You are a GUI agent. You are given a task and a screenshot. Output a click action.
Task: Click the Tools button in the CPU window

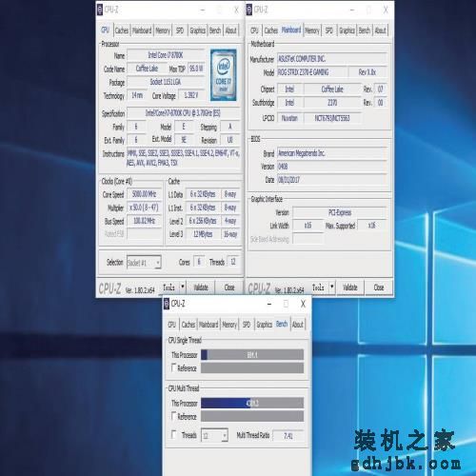click(169, 288)
